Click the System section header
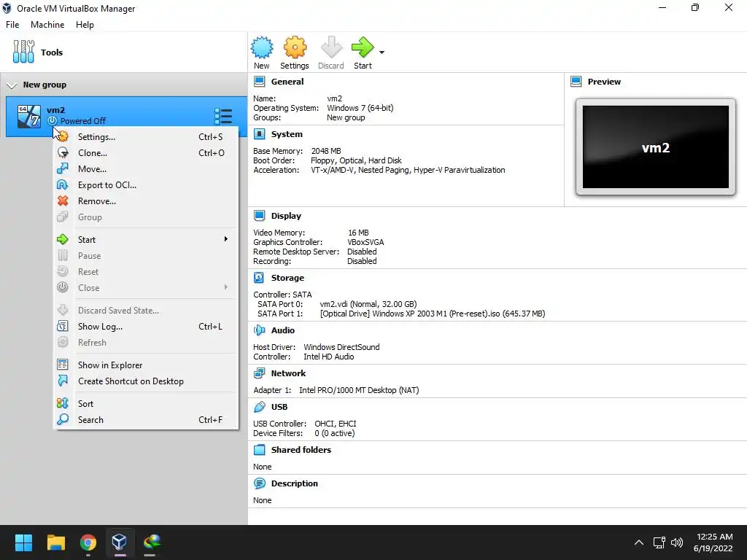 (x=287, y=134)
